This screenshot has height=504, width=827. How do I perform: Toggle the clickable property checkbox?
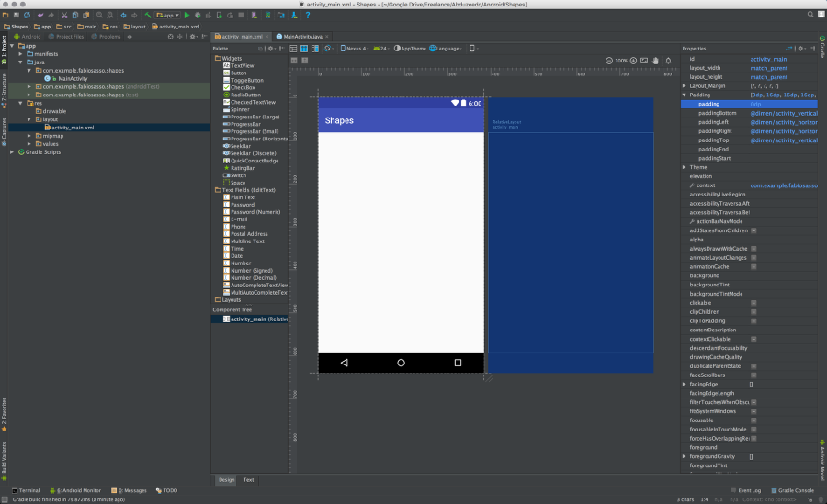click(753, 303)
